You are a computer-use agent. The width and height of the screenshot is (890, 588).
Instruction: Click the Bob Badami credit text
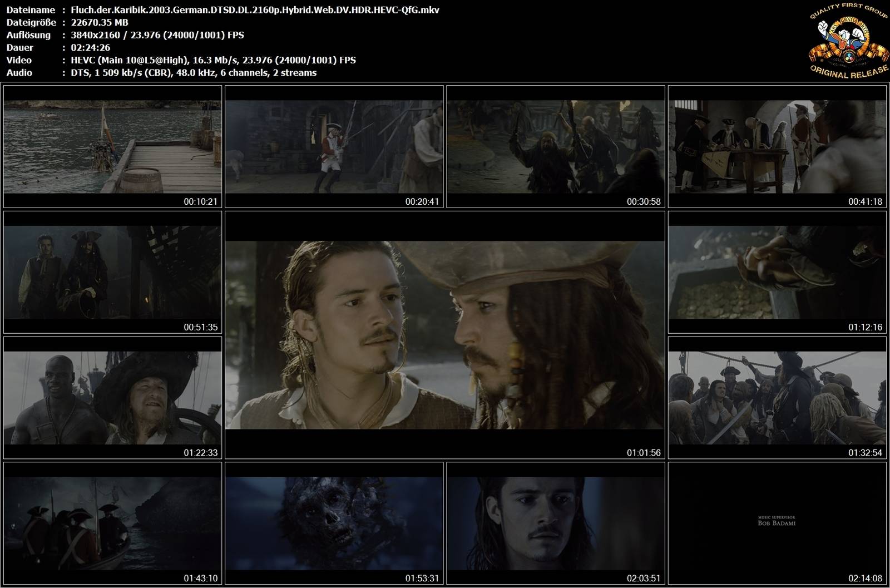pos(777,523)
